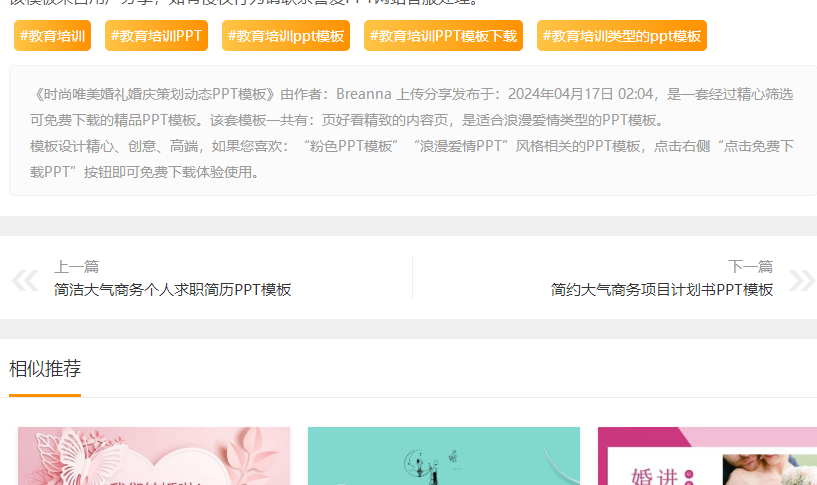Click the #教育培训类型的ppt模板 tag
817x485 pixels.
622,36
